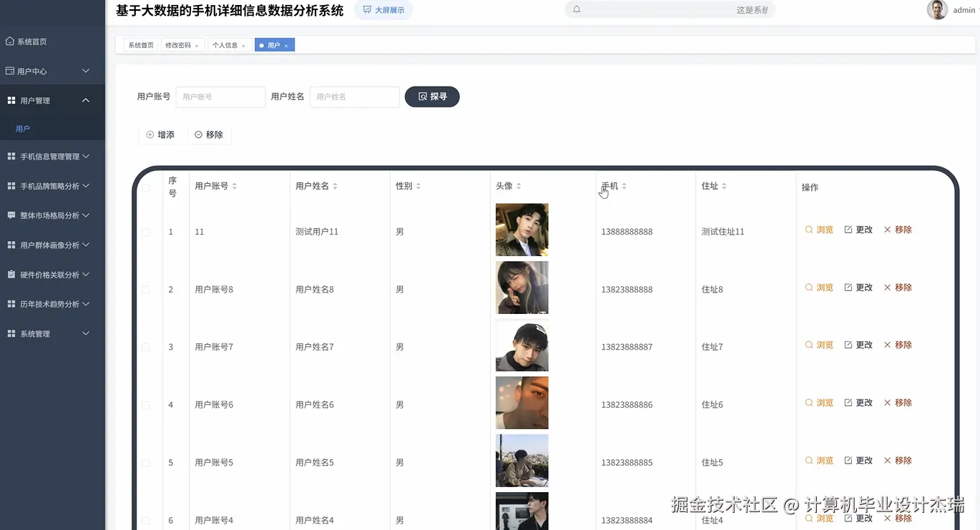Click the 大屏展示 button

(383, 10)
